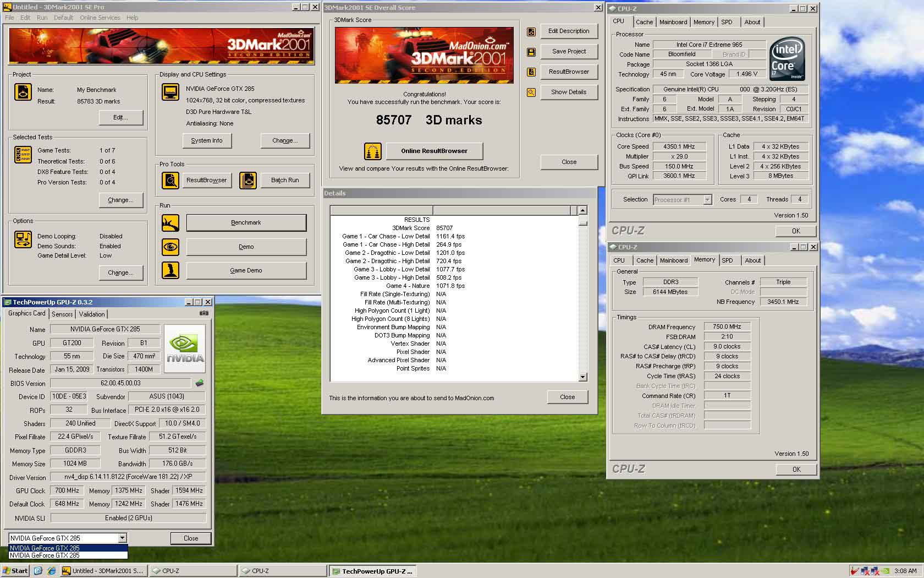
Task: Click the Benchmark button
Action: click(246, 223)
